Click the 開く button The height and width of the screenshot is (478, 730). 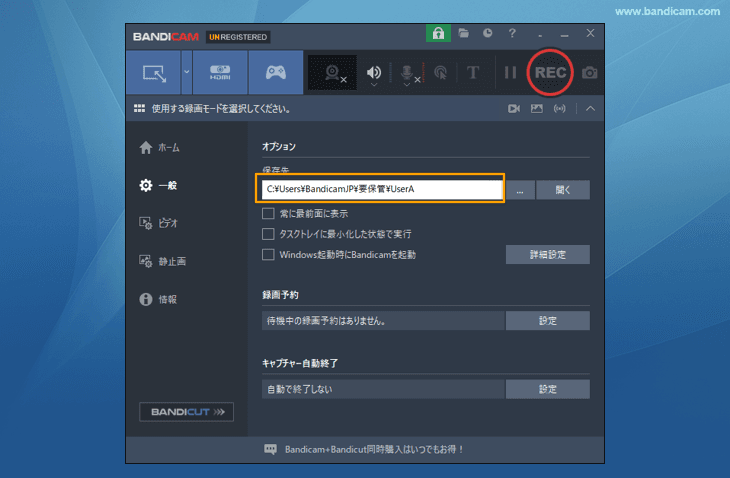click(x=563, y=190)
